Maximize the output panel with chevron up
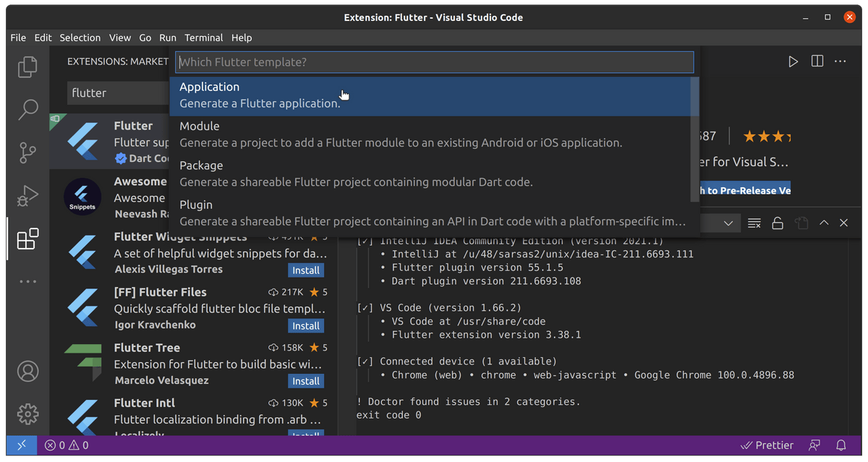This screenshot has width=868, height=462. pyautogui.click(x=824, y=223)
